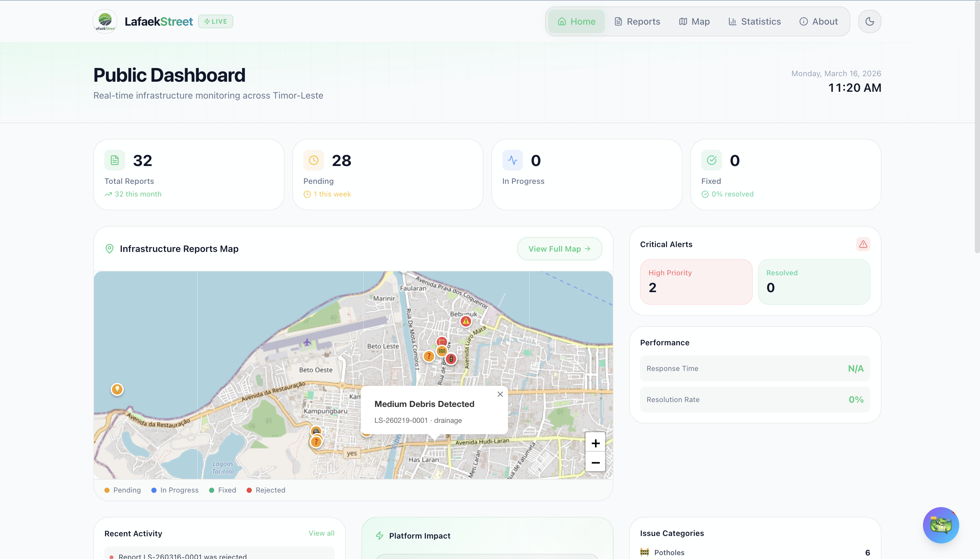Click the Pending clock icon

313,160
